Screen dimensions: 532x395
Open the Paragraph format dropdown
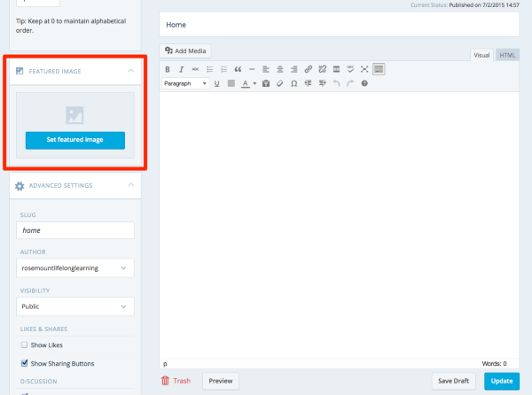coord(185,83)
